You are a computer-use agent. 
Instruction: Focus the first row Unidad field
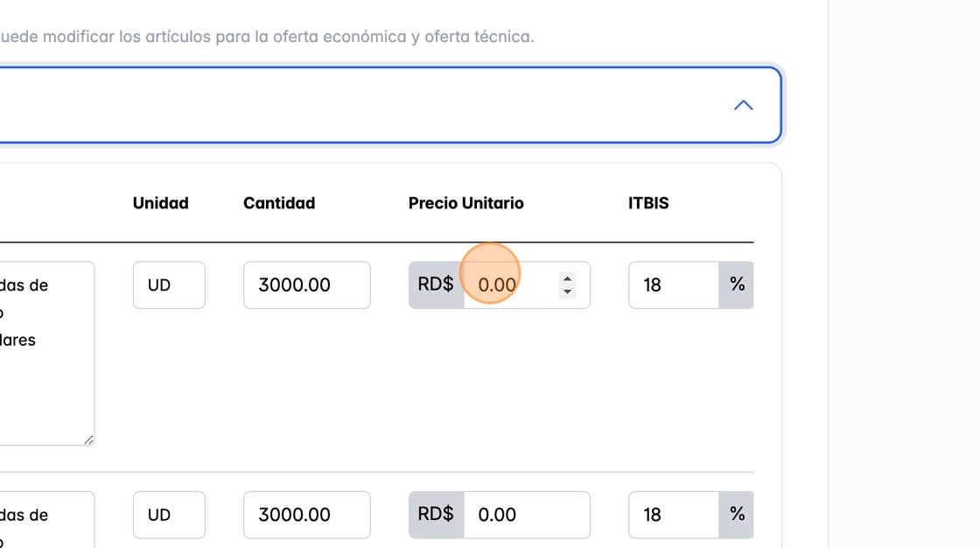pyautogui.click(x=169, y=285)
